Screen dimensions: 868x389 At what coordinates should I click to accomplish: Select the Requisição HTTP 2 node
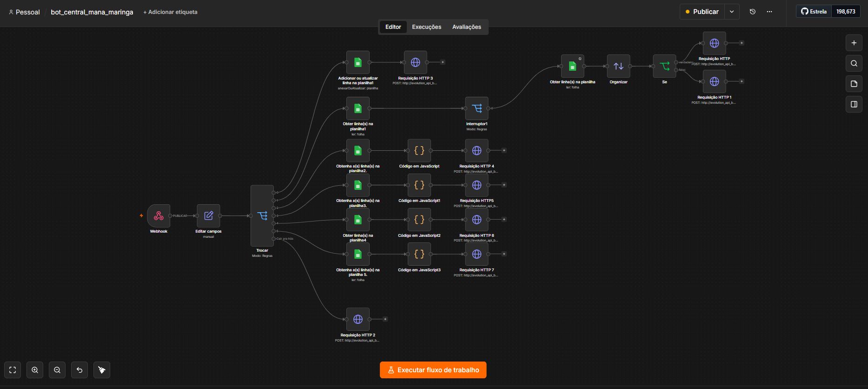358,319
